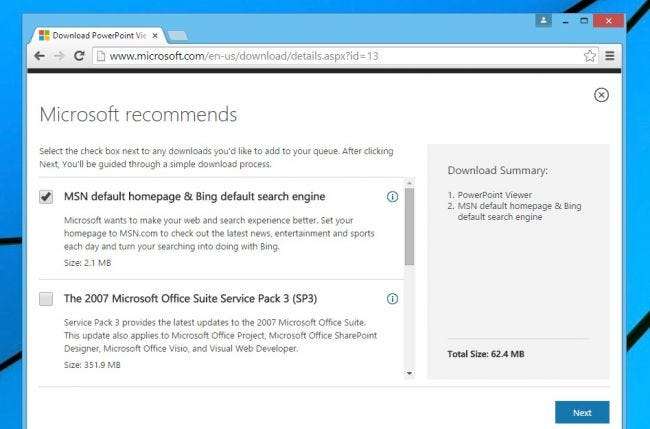The image size is (650, 429).
Task: Open a new browser tab
Action: point(177,36)
